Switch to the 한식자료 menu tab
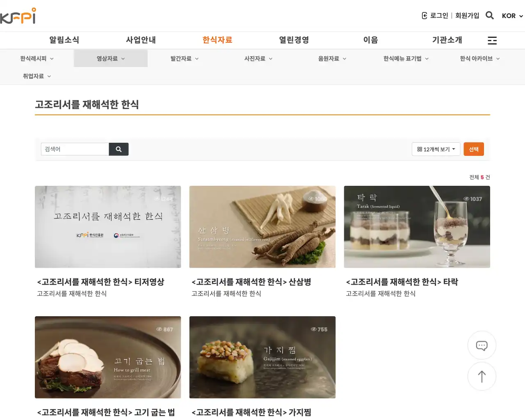The width and height of the screenshot is (525, 420). pos(217,40)
